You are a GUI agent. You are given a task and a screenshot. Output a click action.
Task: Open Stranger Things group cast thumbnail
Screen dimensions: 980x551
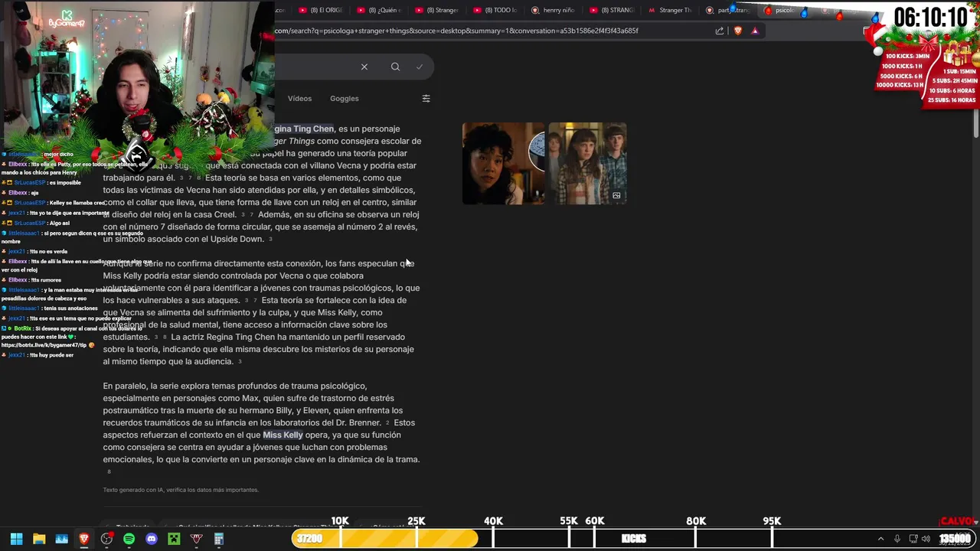(x=587, y=164)
